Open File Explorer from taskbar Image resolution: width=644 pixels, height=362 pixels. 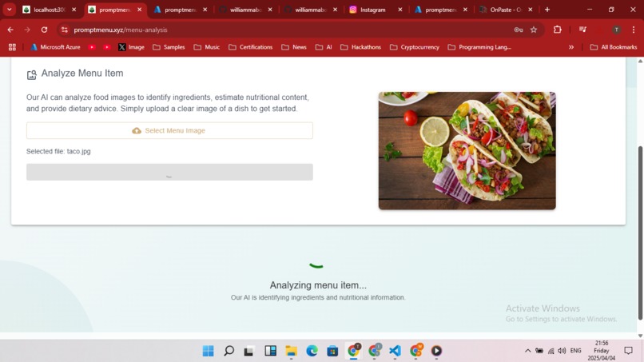pos(291,351)
